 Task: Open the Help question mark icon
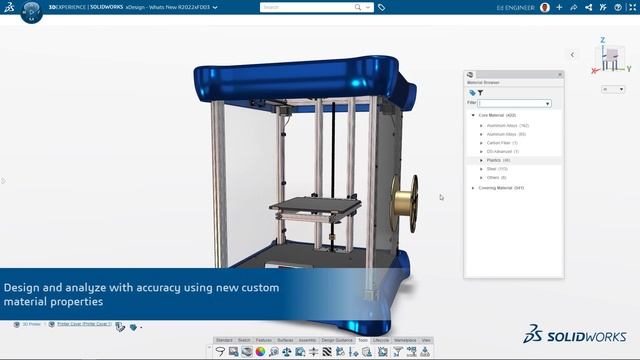click(x=618, y=7)
